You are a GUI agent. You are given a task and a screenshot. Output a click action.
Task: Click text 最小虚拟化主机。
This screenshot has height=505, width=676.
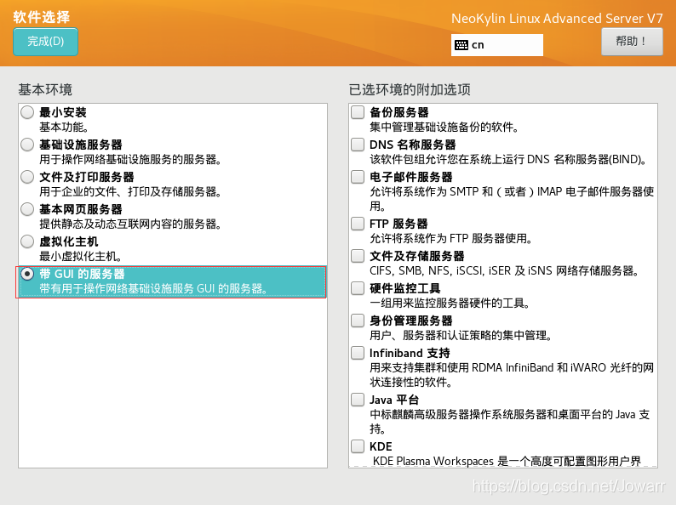click(80, 256)
